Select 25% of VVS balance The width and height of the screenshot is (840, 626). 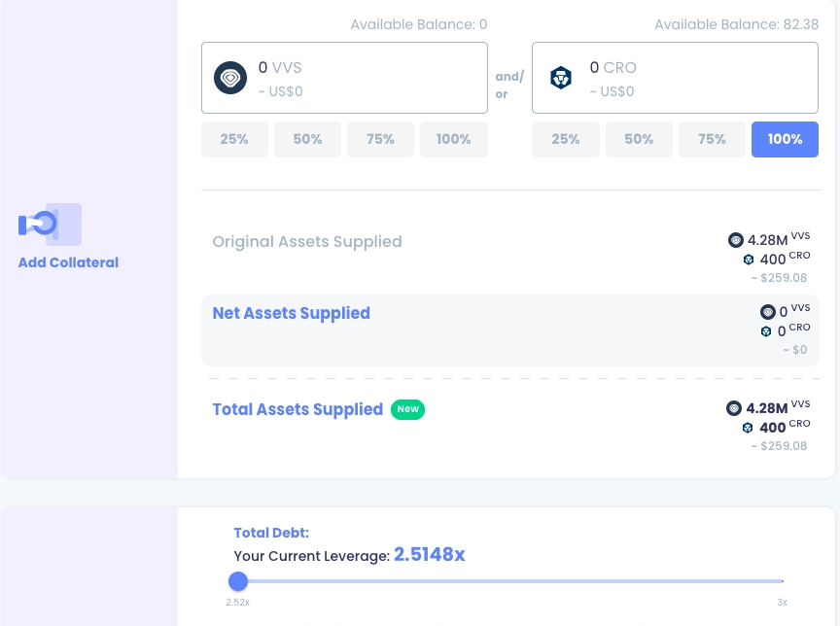coord(234,139)
